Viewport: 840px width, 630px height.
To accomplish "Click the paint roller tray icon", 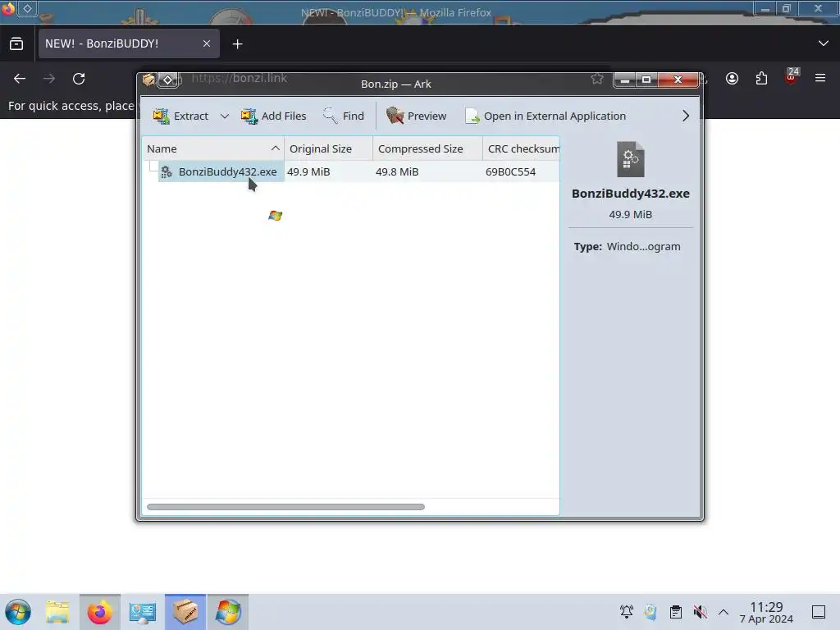I will 651,612.
